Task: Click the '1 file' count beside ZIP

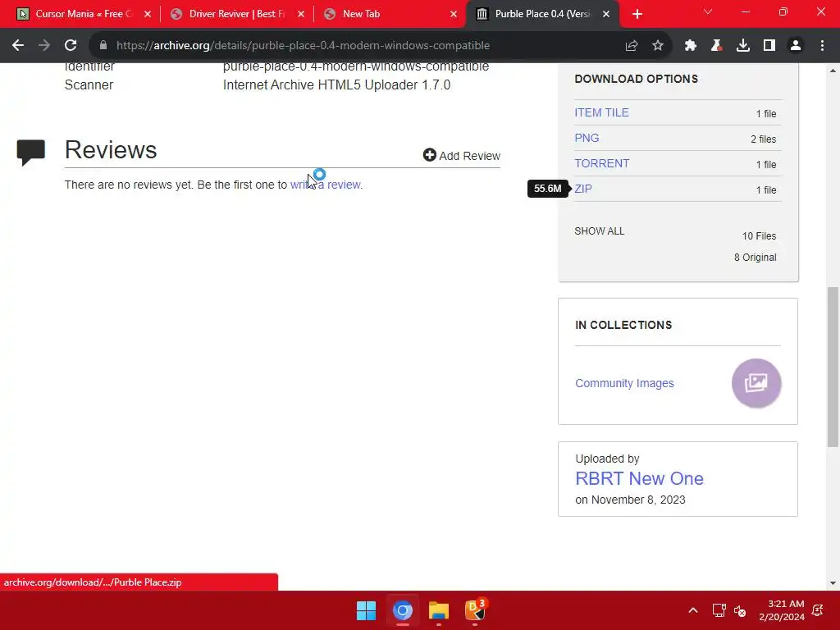Action: (x=766, y=189)
